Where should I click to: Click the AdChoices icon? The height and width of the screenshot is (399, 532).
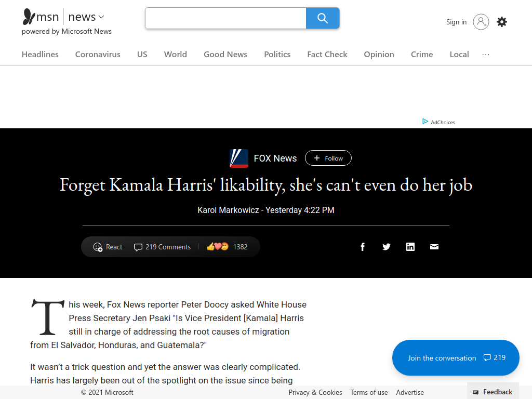425,122
